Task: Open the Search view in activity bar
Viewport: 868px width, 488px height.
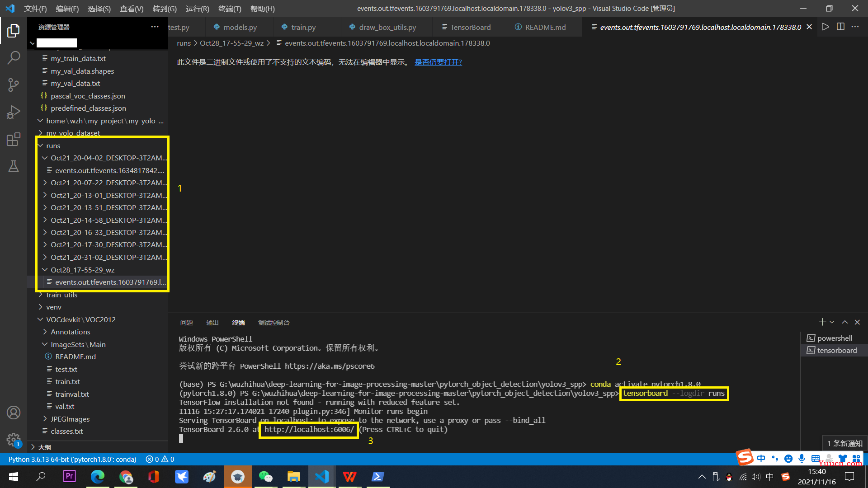Action: [14, 57]
